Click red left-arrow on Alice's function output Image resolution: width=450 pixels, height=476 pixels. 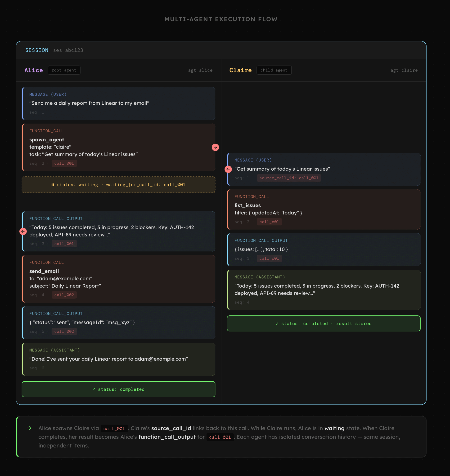point(23,231)
